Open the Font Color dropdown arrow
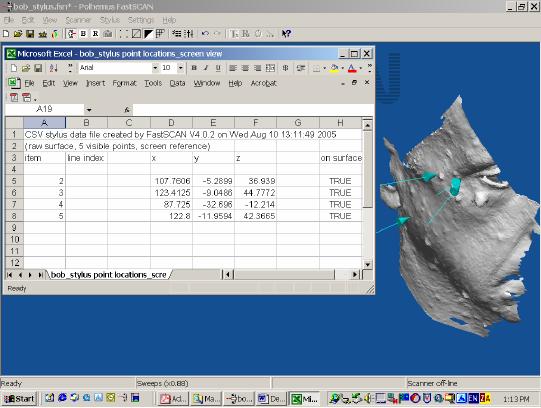The image size is (541, 408). click(x=361, y=68)
